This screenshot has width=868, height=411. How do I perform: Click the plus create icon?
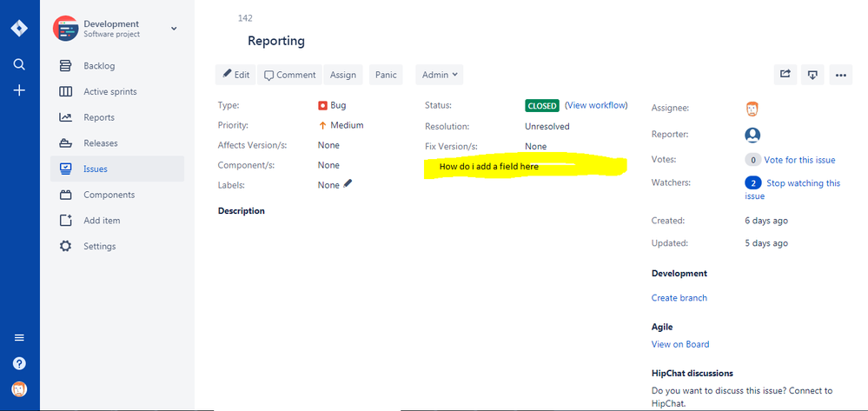pos(19,90)
